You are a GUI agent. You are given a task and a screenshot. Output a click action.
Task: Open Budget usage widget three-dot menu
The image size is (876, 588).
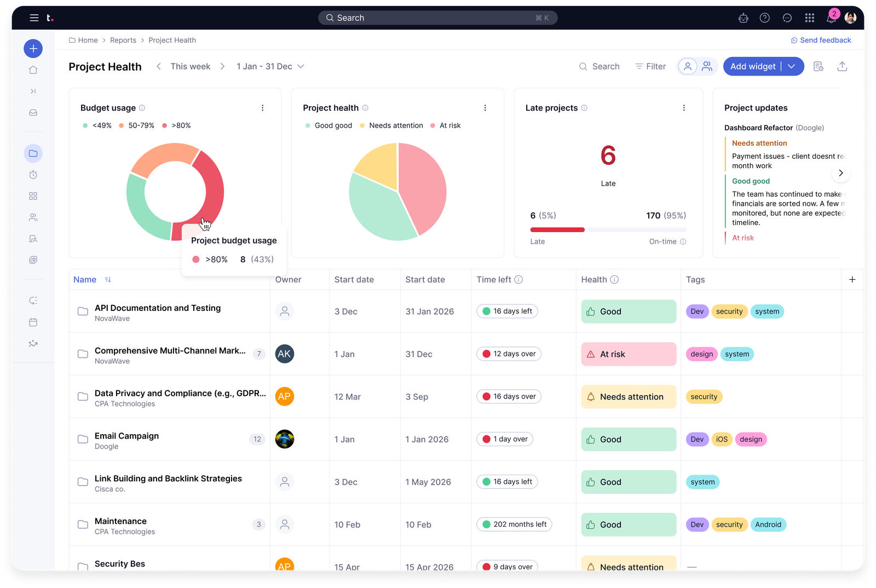[x=262, y=108]
